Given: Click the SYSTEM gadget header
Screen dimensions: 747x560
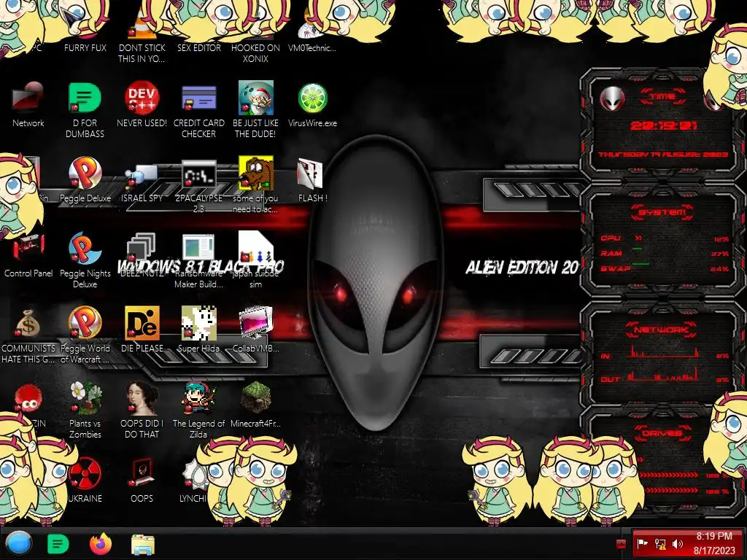Looking at the screenshot, I should [x=662, y=212].
